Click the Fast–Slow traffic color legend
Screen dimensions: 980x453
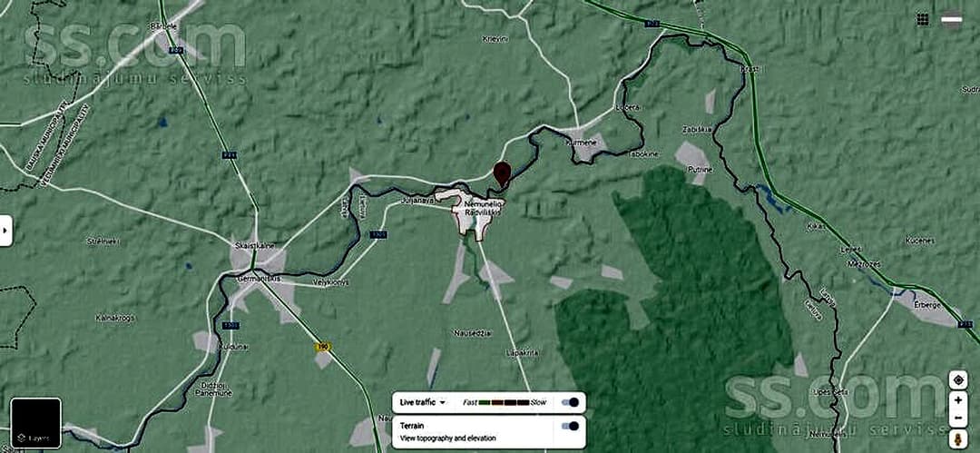[x=505, y=402]
